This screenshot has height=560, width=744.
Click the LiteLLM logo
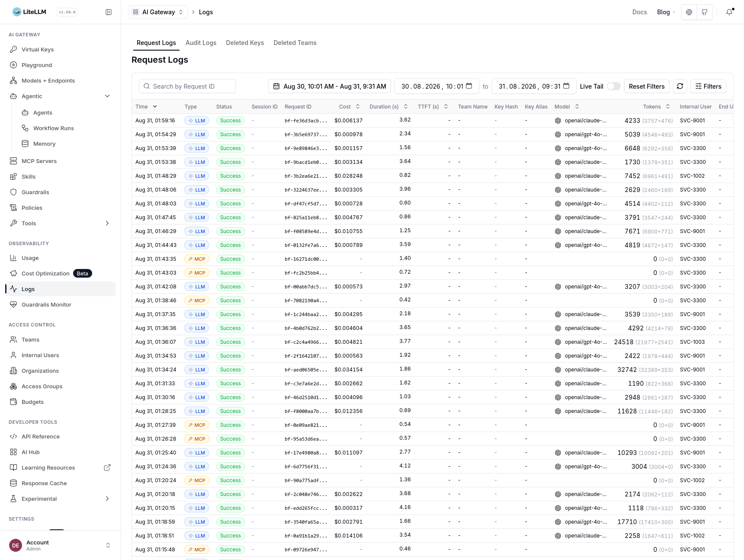point(29,12)
